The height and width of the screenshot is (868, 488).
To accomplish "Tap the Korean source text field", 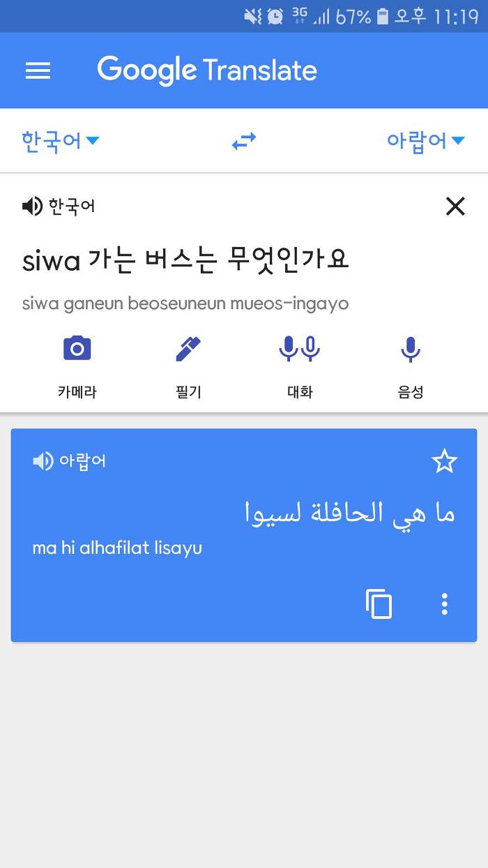I will click(185, 261).
